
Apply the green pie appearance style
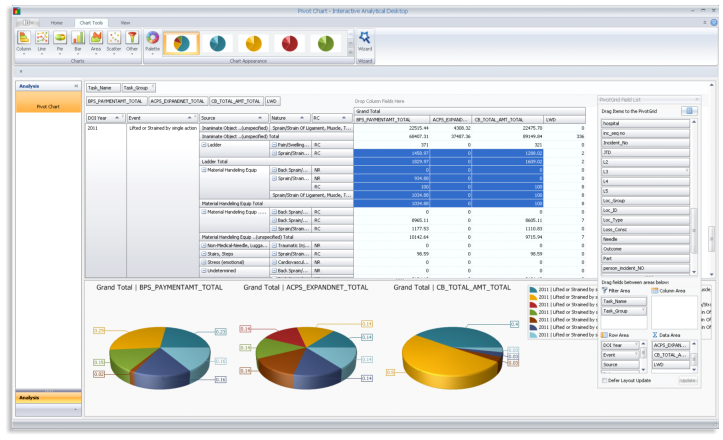point(326,43)
